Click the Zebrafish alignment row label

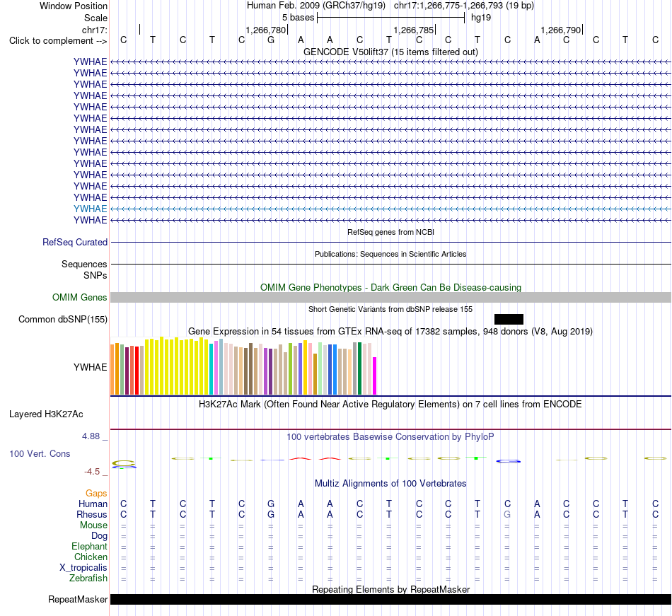pyautogui.click(x=88, y=579)
